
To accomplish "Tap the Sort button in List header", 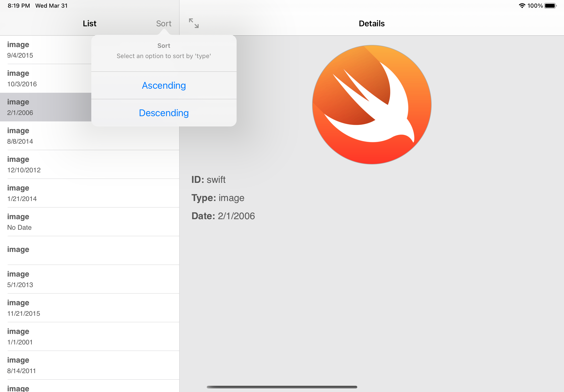I will pos(163,24).
